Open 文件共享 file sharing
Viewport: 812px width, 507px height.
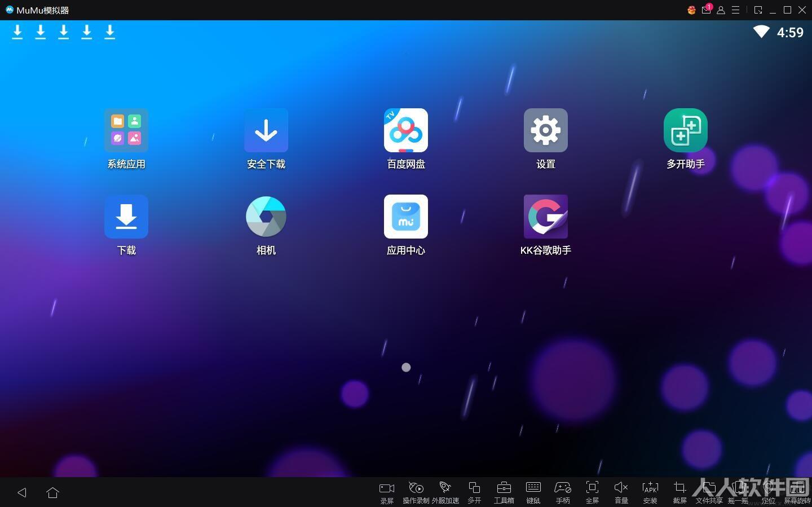[709, 492]
